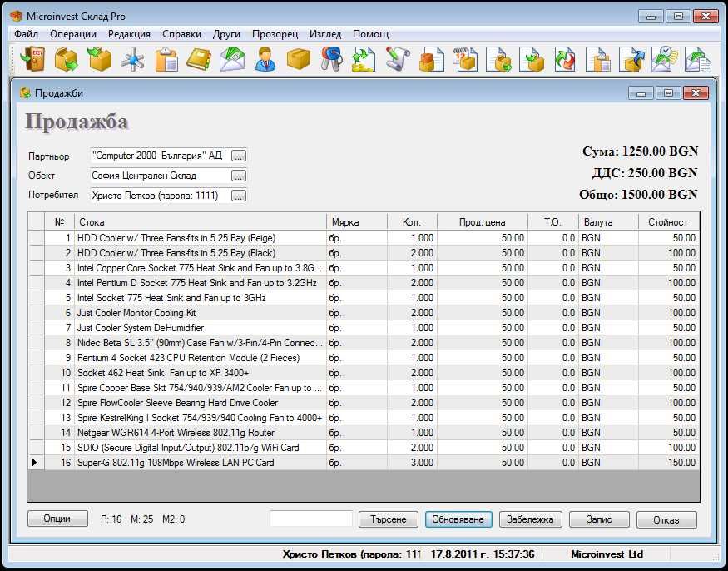Click the document with clipboard icon
Viewport: 728px width, 571px height.
point(598,59)
